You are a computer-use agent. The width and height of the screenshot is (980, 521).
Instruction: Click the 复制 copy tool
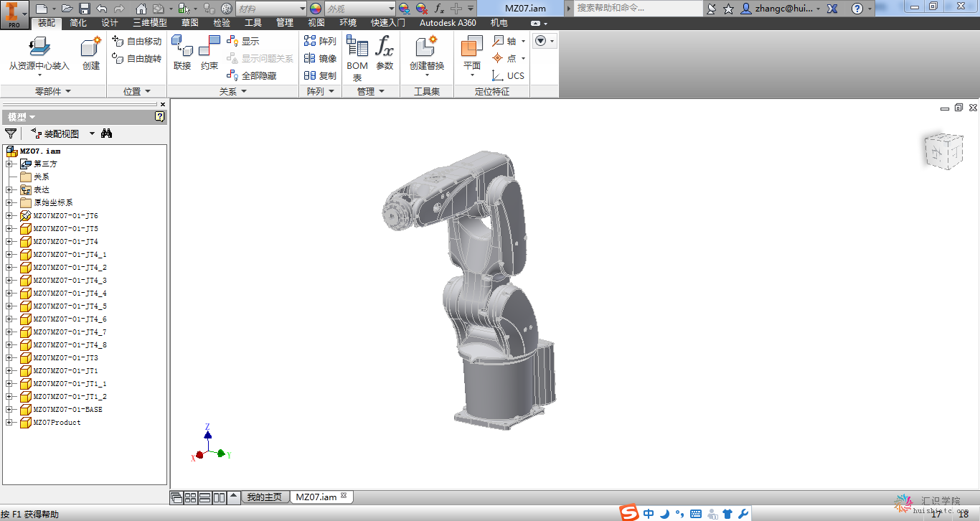pyautogui.click(x=320, y=75)
